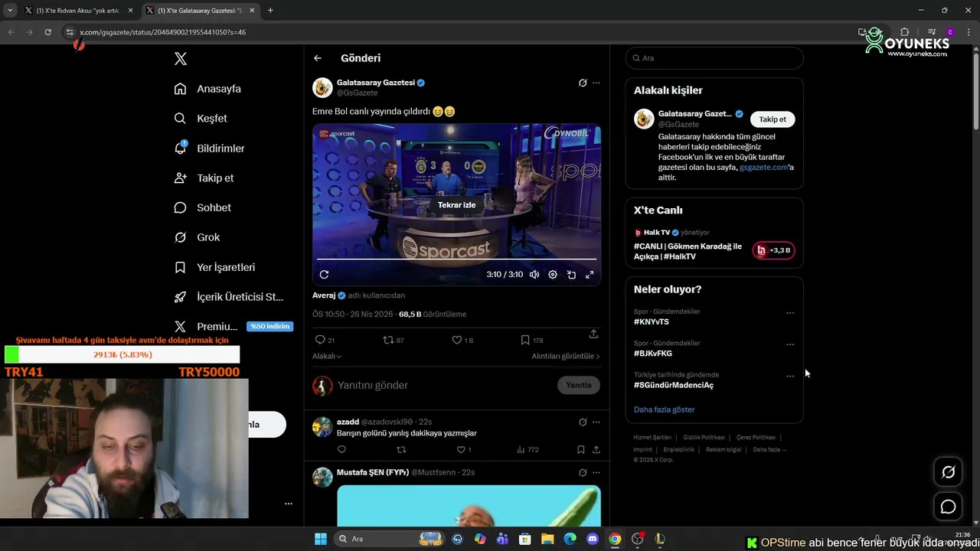Open a new browser tab
Image resolution: width=980 pixels, height=551 pixels.
270,11
